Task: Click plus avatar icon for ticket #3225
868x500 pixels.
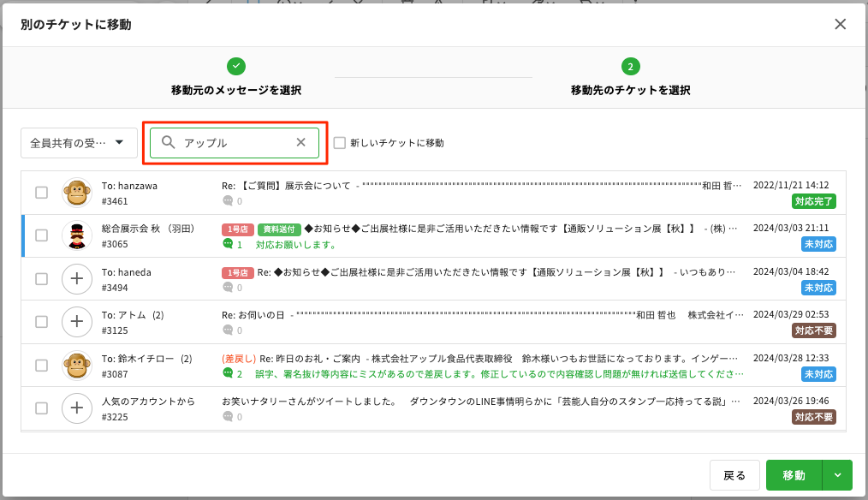Action: pyautogui.click(x=77, y=408)
